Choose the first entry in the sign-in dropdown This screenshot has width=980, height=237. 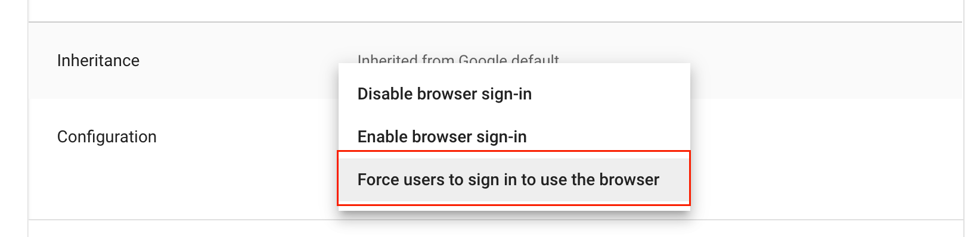pos(514,94)
